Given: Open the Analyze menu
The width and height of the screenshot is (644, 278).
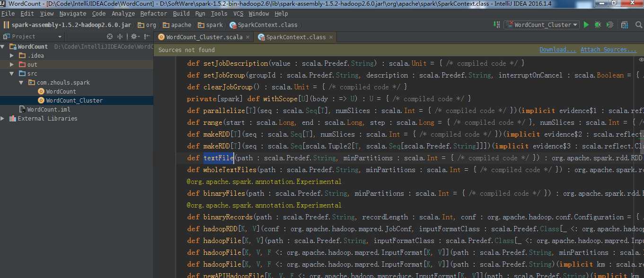Looking at the screenshot, I should click(x=123, y=14).
